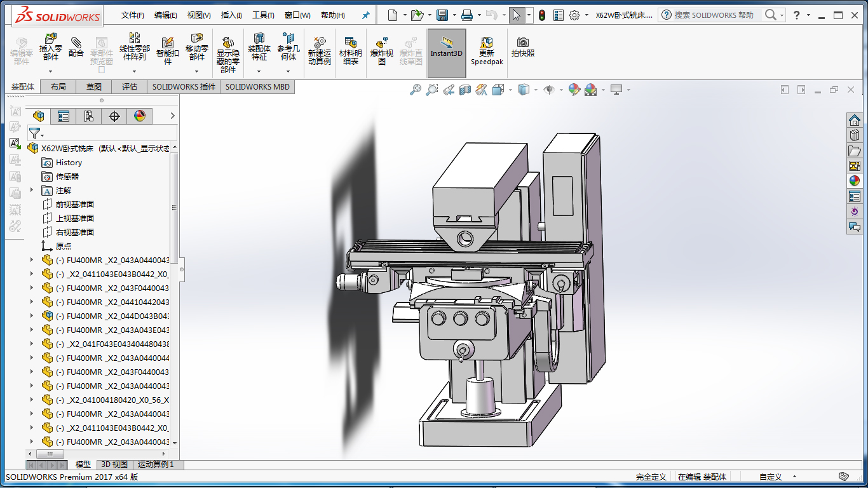Open Linear Component Pattern (线性零部件阵列)
This screenshot has height=488, width=868.
point(135,48)
